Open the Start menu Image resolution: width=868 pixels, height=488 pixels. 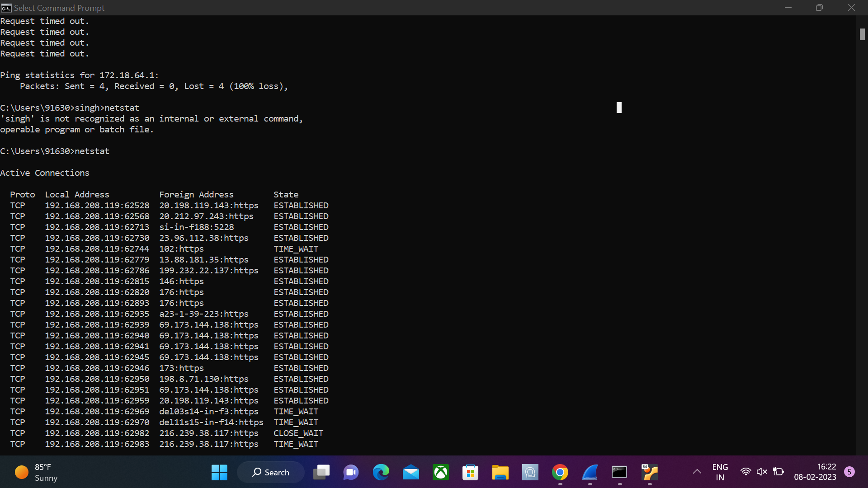click(x=219, y=472)
